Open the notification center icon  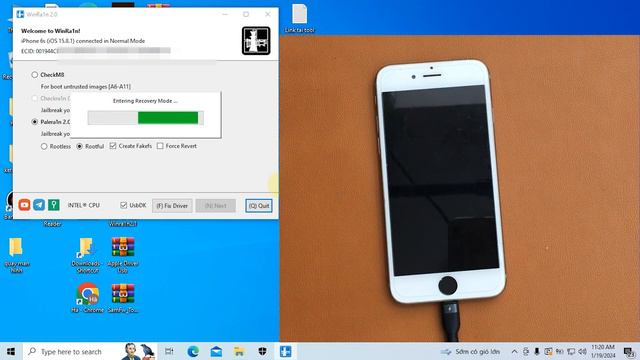[x=629, y=351]
